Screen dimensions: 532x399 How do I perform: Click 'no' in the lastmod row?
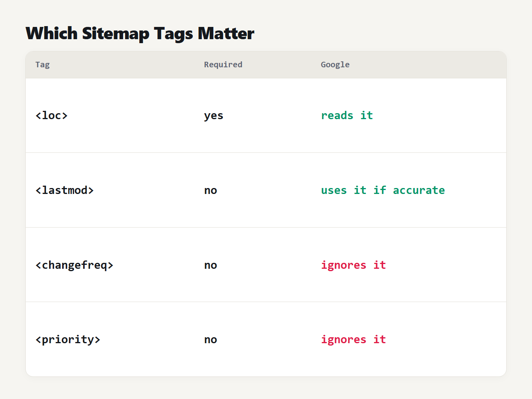(211, 190)
